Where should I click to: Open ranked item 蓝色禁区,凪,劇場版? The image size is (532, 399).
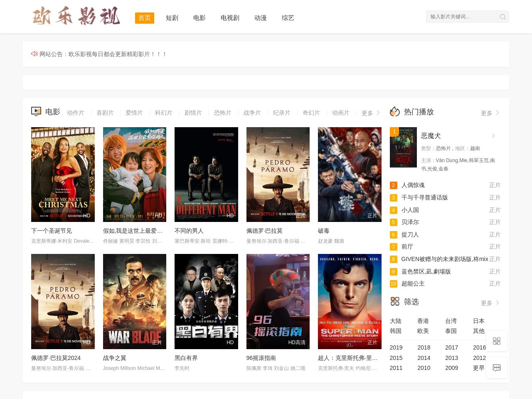coord(426,271)
